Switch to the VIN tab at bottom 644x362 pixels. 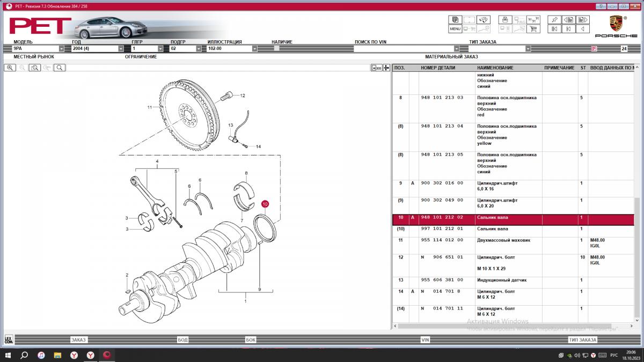425,339
